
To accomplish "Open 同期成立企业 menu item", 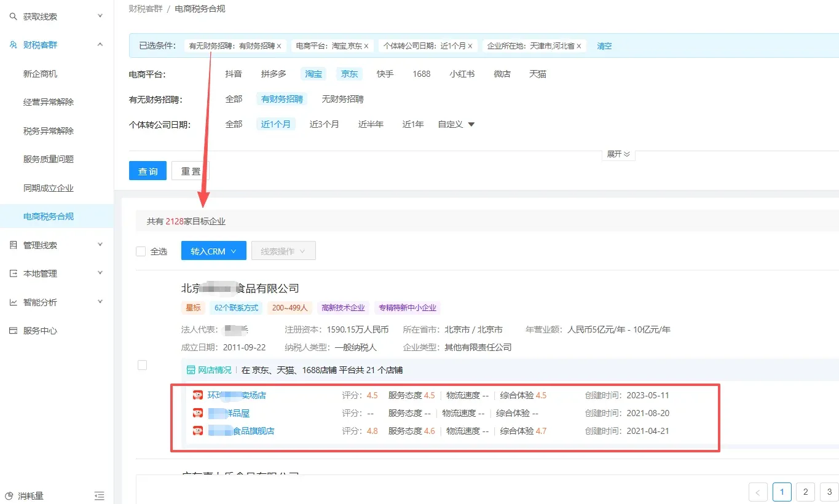I will click(49, 188).
